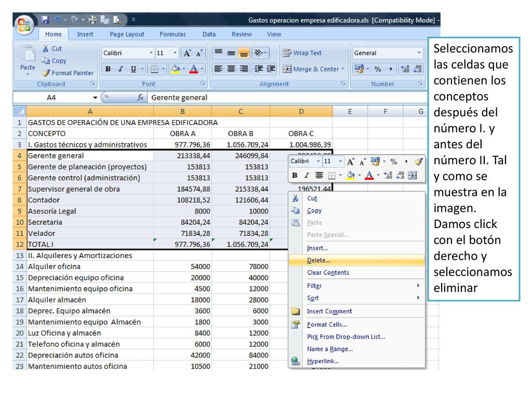
Task: Increase indent in Alignment group
Action: pyautogui.click(x=271, y=69)
